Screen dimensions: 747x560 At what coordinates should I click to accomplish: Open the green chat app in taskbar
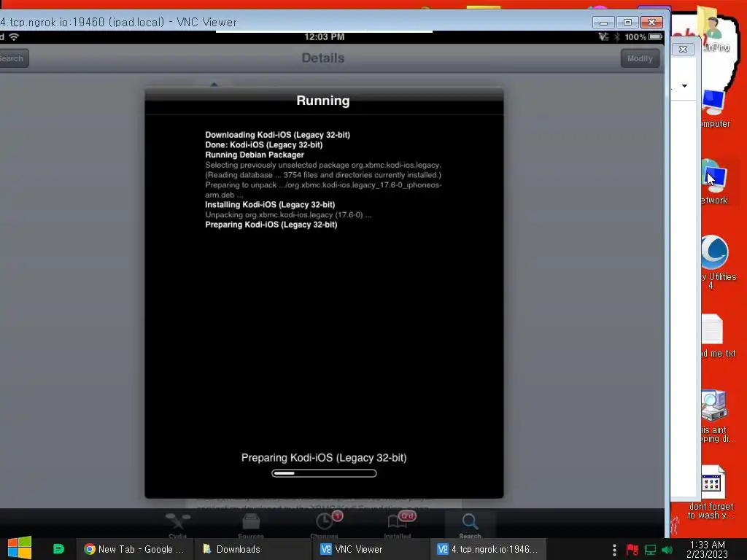click(58, 549)
